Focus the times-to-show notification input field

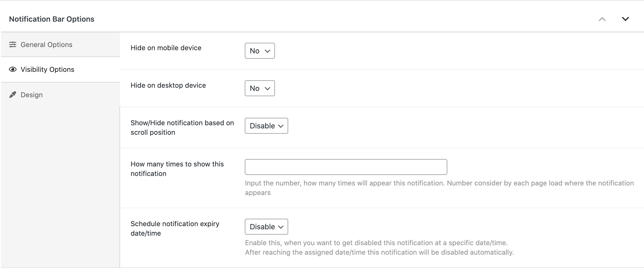coord(346,167)
